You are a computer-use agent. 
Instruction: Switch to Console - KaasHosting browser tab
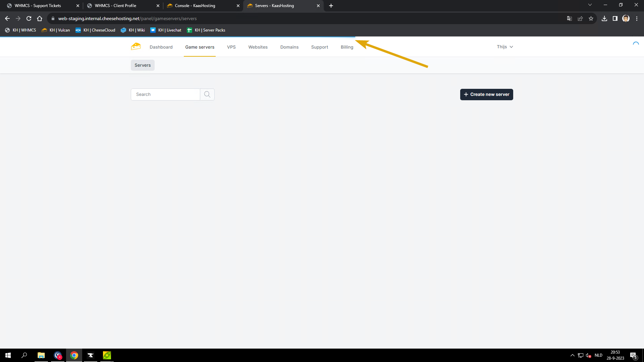[195, 6]
